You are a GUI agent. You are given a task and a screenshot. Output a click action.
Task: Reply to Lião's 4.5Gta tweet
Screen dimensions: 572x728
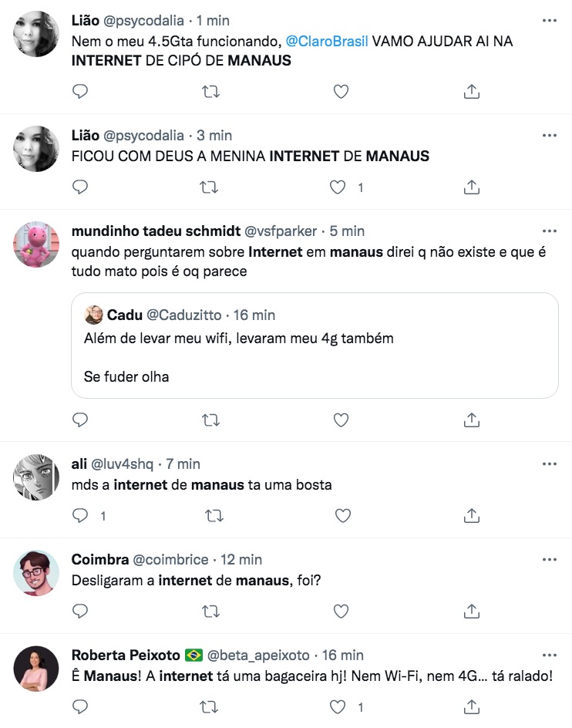pyautogui.click(x=80, y=92)
